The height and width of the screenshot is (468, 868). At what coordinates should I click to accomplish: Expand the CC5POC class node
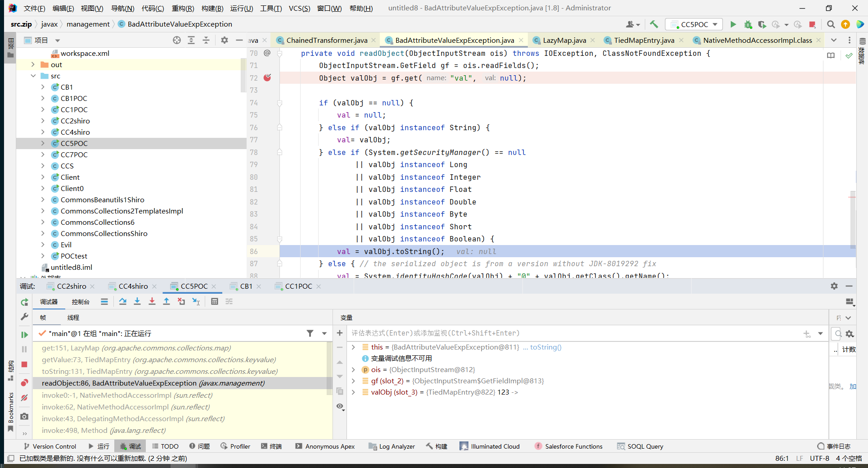pos(43,143)
